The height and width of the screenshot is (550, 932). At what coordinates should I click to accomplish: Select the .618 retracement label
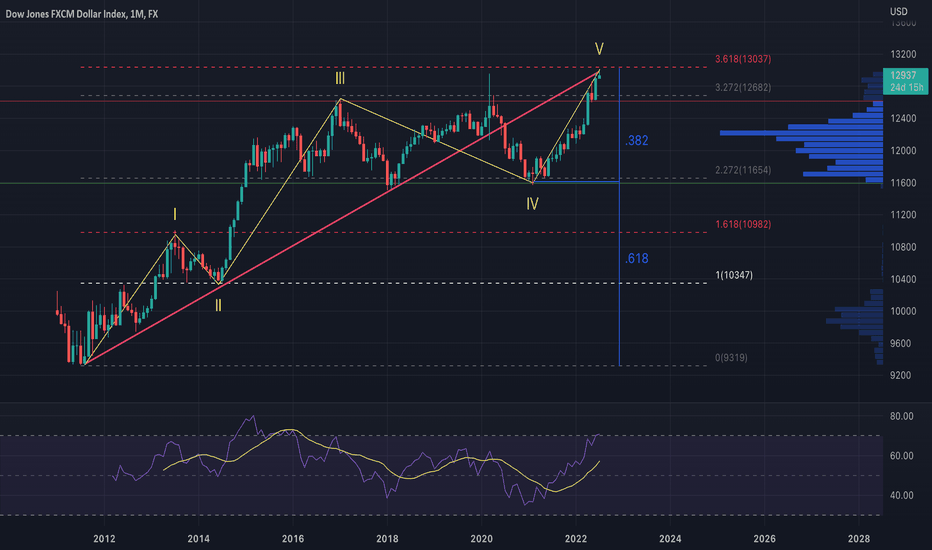click(637, 258)
